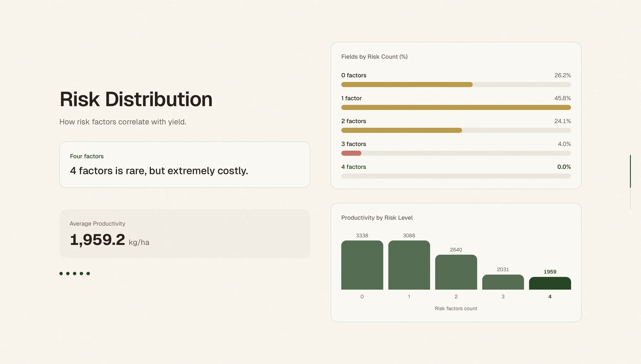Click the '3 factors' row label
The height and width of the screenshot is (364, 641).
coord(354,144)
